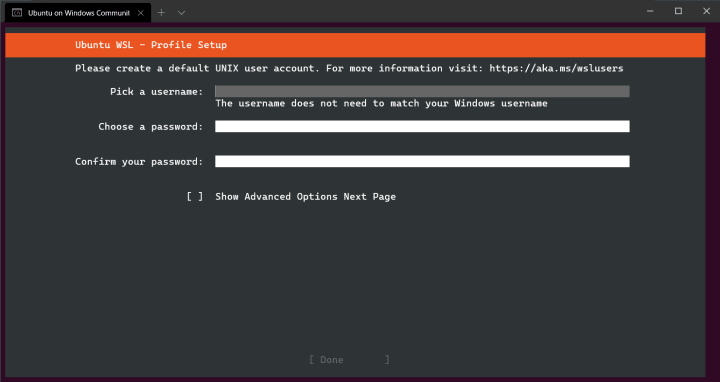Focus the Choose a password field
The width and height of the screenshot is (720, 382).
click(422, 126)
